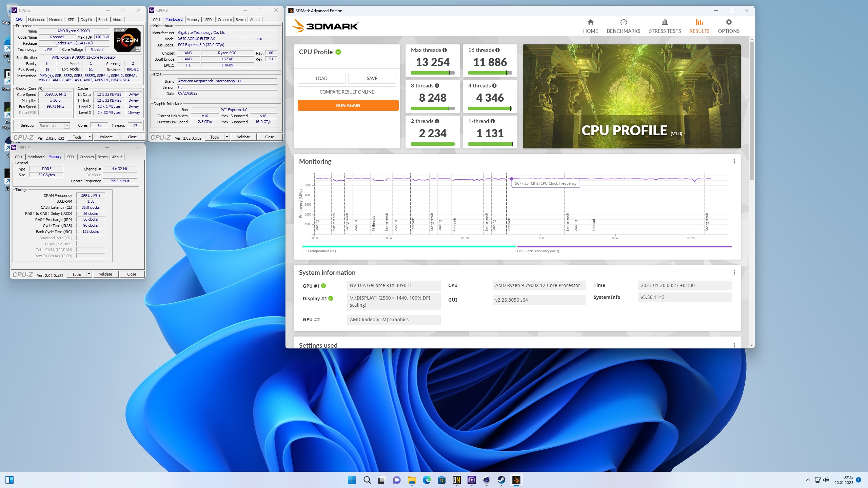Click the 4 threads info icon
The width and height of the screenshot is (868, 488).
494,86
